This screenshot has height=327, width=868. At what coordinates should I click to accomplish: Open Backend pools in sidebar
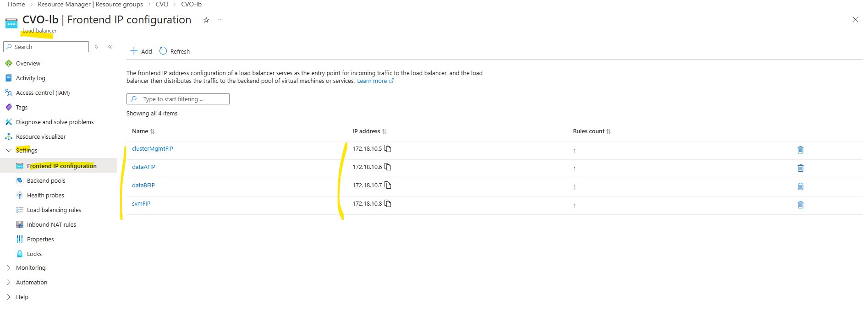(46, 180)
